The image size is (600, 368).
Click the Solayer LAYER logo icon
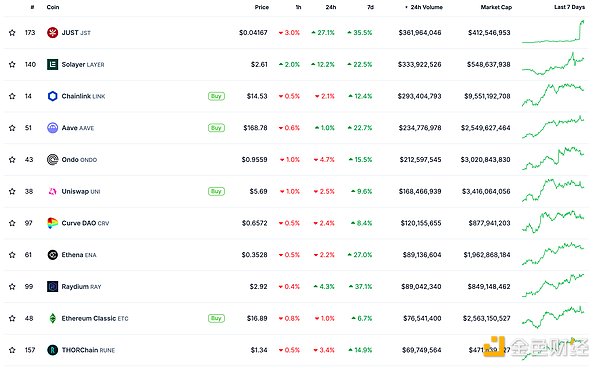pos(52,64)
